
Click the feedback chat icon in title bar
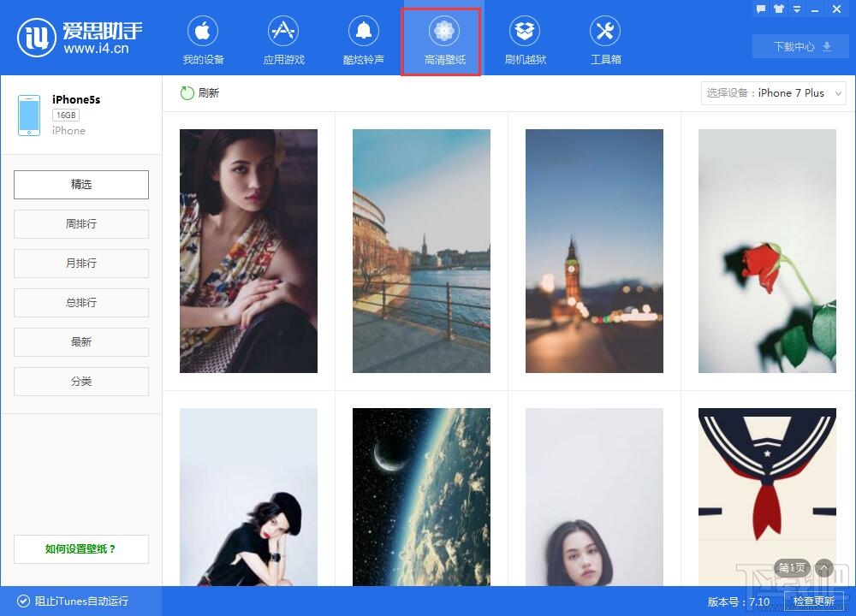[x=761, y=9]
